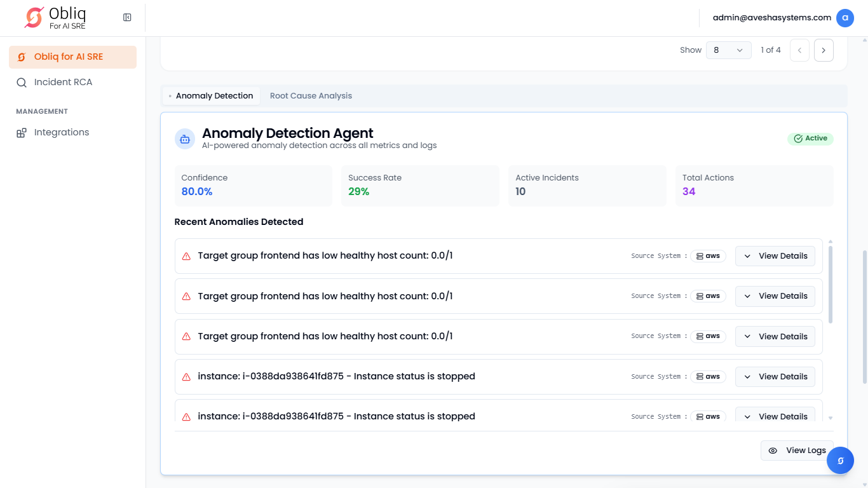868x488 pixels.
Task: Expand View Details for first frontend anomaly
Action: (x=775, y=256)
